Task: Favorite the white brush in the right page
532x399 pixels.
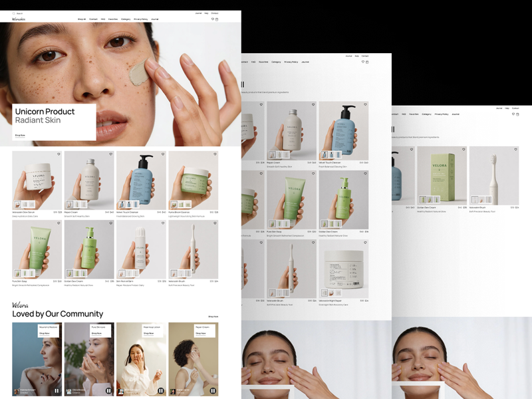Action: coord(516,149)
